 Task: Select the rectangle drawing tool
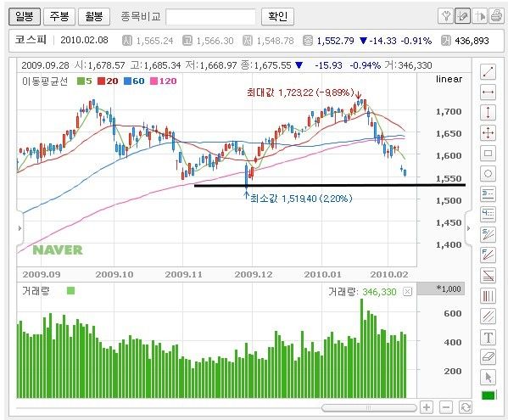click(x=488, y=154)
